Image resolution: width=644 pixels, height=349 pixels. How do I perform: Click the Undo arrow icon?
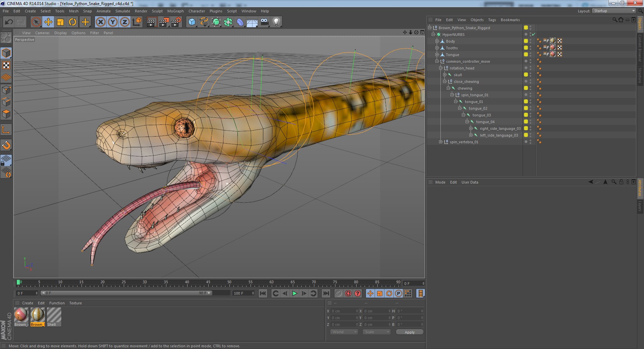point(9,22)
